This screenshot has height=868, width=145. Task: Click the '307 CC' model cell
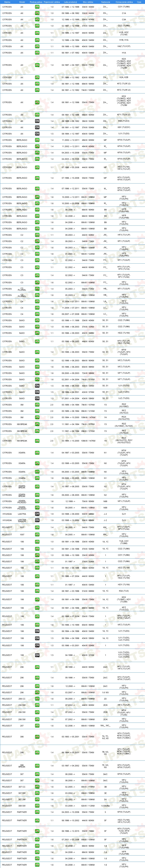(x=22, y=787)
